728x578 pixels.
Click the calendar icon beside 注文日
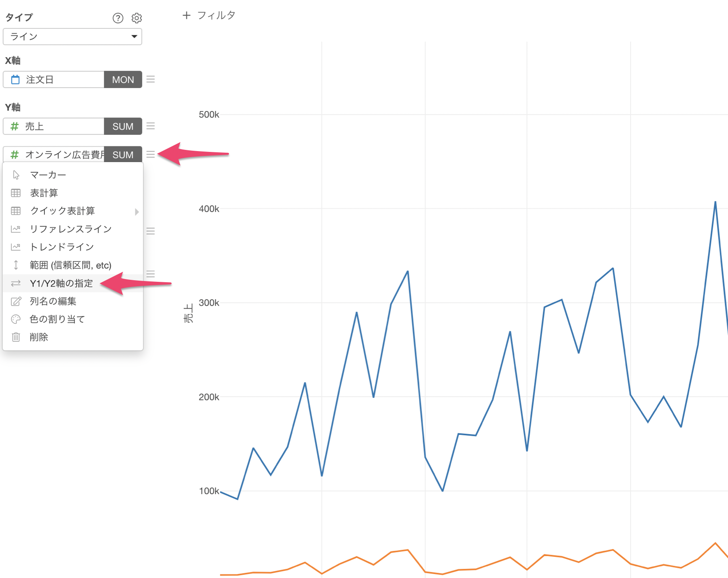(x=15, y=80)
